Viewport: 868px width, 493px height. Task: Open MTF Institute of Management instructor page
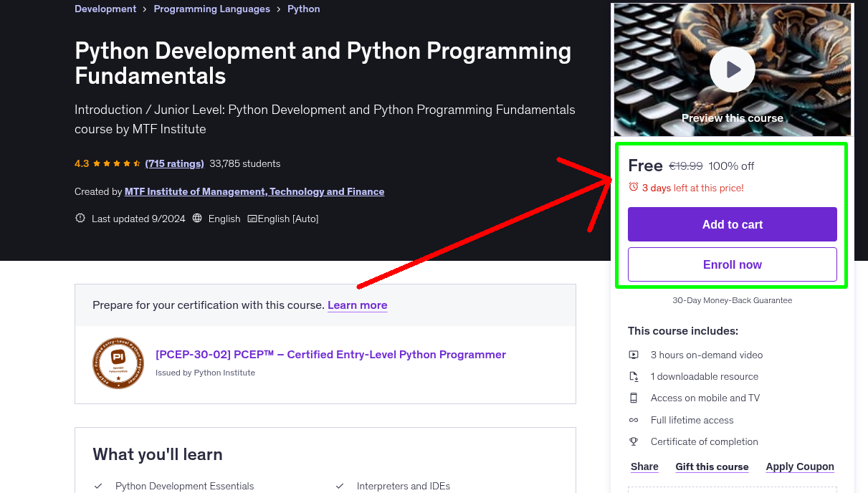254,191
